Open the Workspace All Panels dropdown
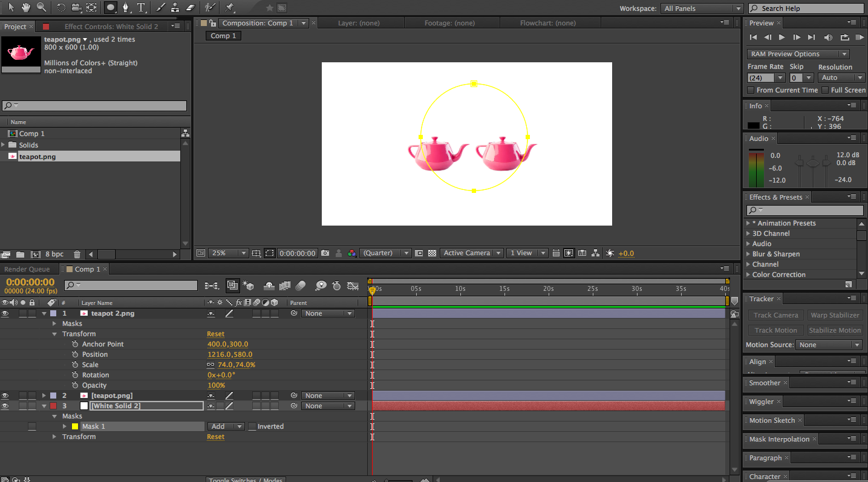Screen dimensions: 868x482 [702, 8]
